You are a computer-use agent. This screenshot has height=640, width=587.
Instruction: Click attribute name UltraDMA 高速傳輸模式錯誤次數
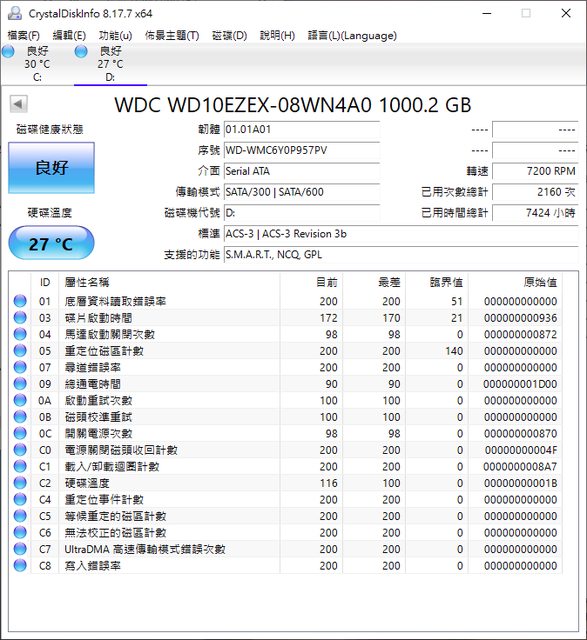pyautogui.click(x=145, y=549)
